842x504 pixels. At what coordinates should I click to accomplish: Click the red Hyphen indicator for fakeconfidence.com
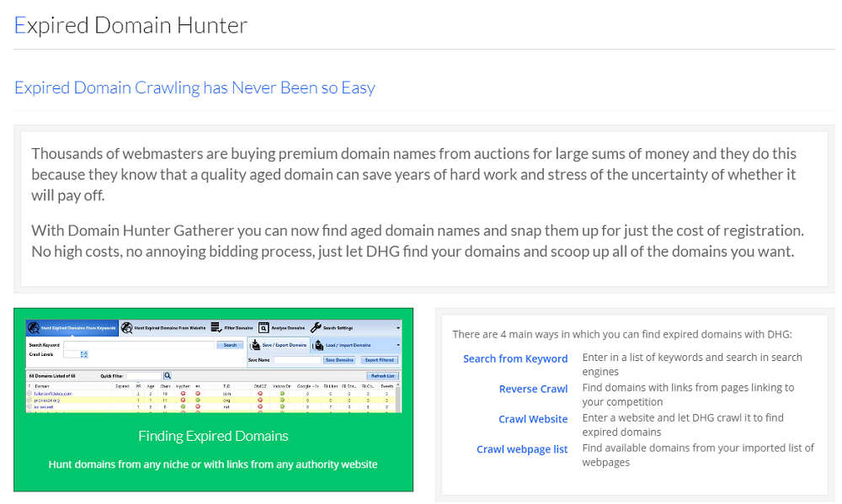[183, 394]
